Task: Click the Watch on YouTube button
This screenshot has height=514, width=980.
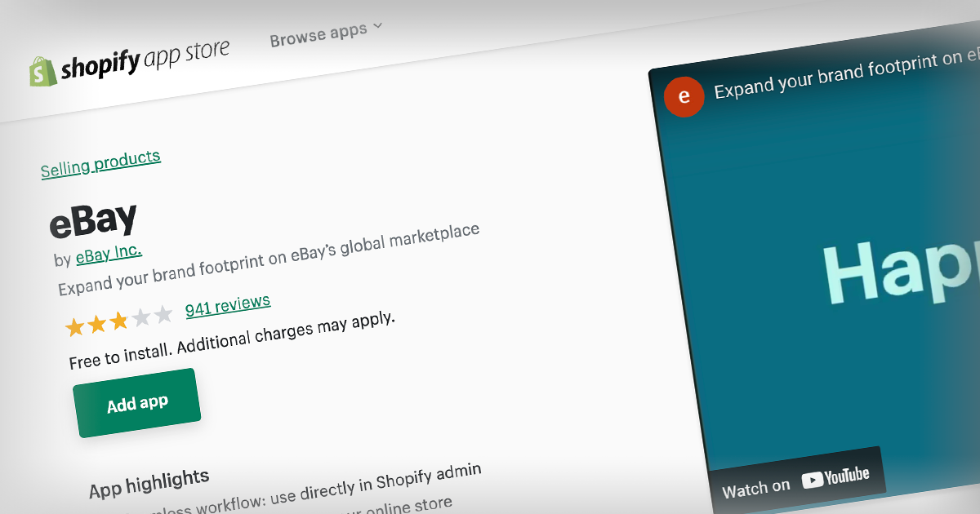Action: pyautogui.click(x=796, y=481)
